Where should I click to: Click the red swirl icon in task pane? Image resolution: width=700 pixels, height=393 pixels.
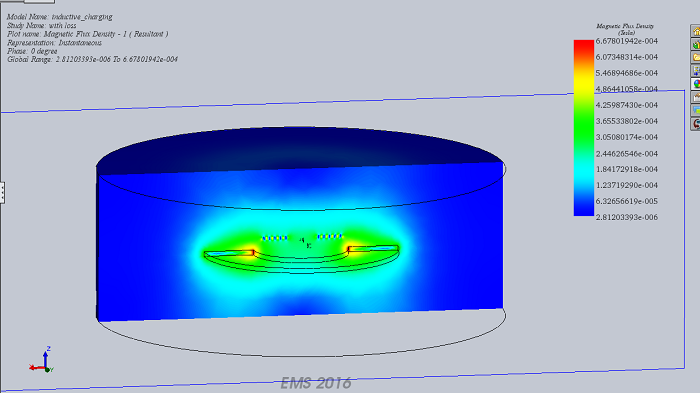pos(696,124)
